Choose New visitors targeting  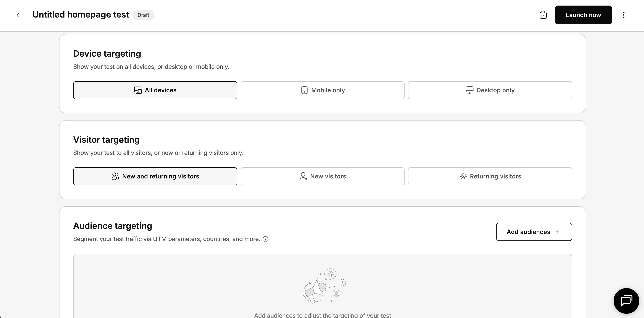click(322, 176)
